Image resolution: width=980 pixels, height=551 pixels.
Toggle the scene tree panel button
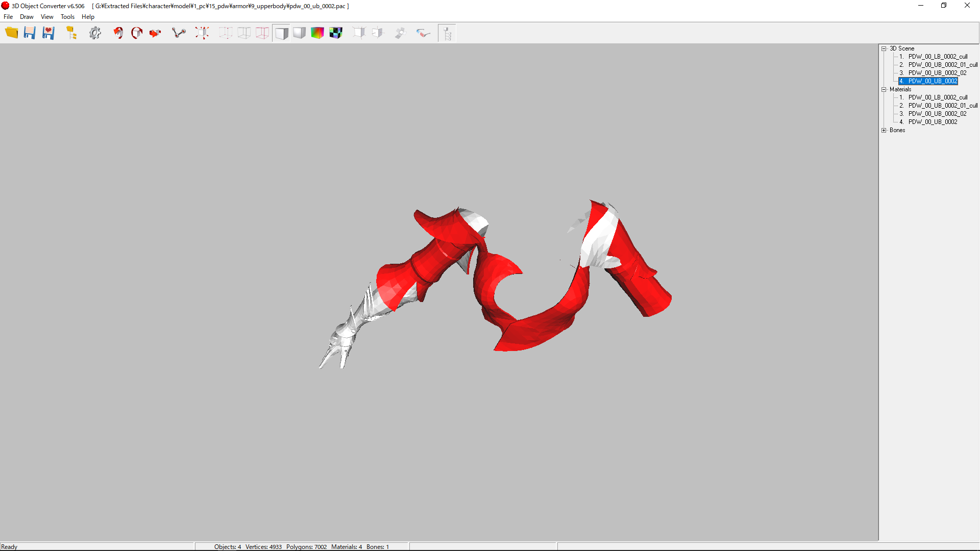pyautogui.click(x=447, y=33)
